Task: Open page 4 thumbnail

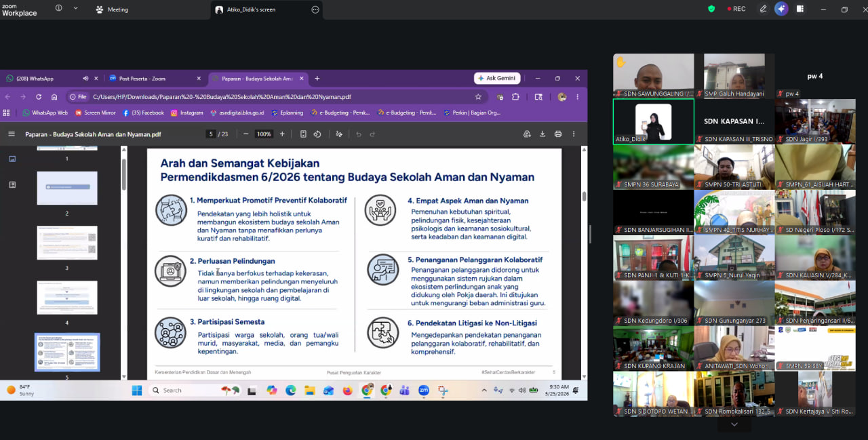Action: point(67,298)
